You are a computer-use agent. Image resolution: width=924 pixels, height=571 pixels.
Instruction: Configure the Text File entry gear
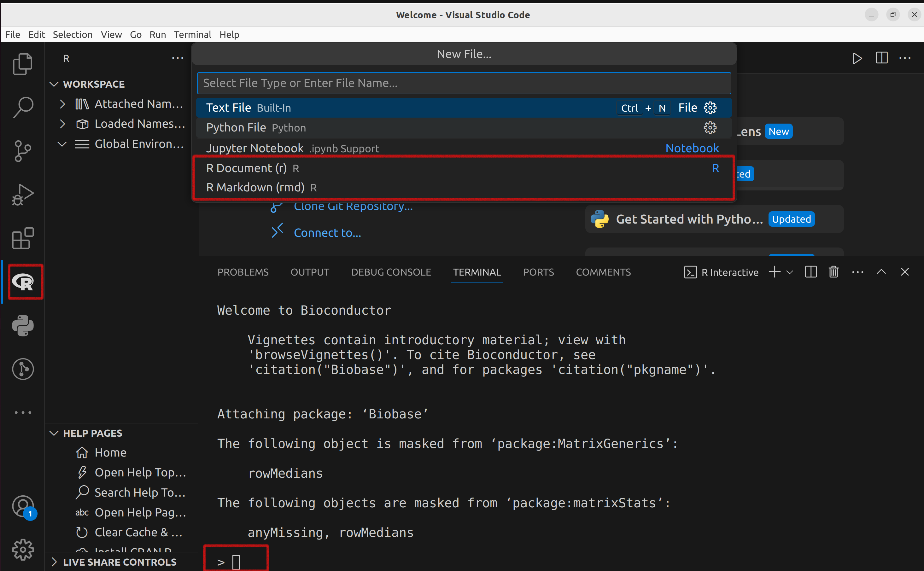pos(710,108)
